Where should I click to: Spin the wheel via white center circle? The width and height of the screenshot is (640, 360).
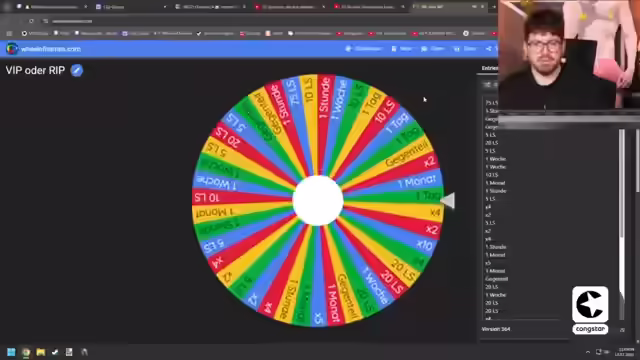click(x=318, y=200)
